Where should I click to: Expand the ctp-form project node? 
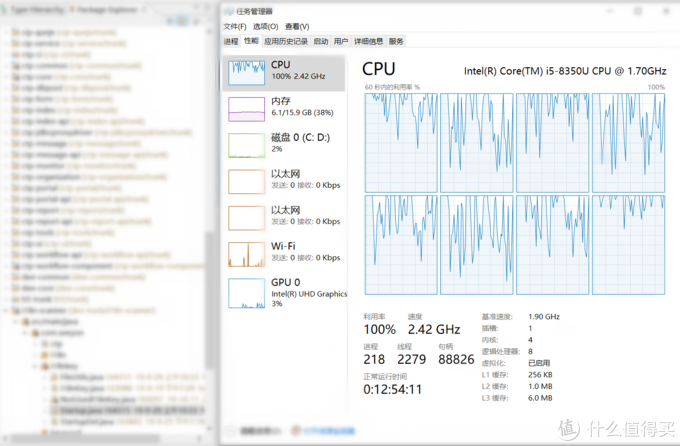click(x=7, y=99)
